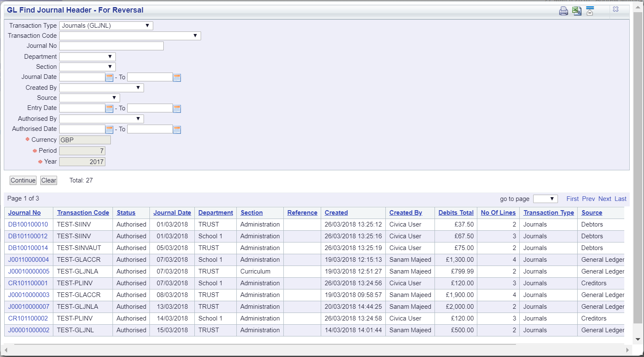The width and height of the screenshot is (644, 357).
Task: Sort by Section column header
Action: pos(251,213)
